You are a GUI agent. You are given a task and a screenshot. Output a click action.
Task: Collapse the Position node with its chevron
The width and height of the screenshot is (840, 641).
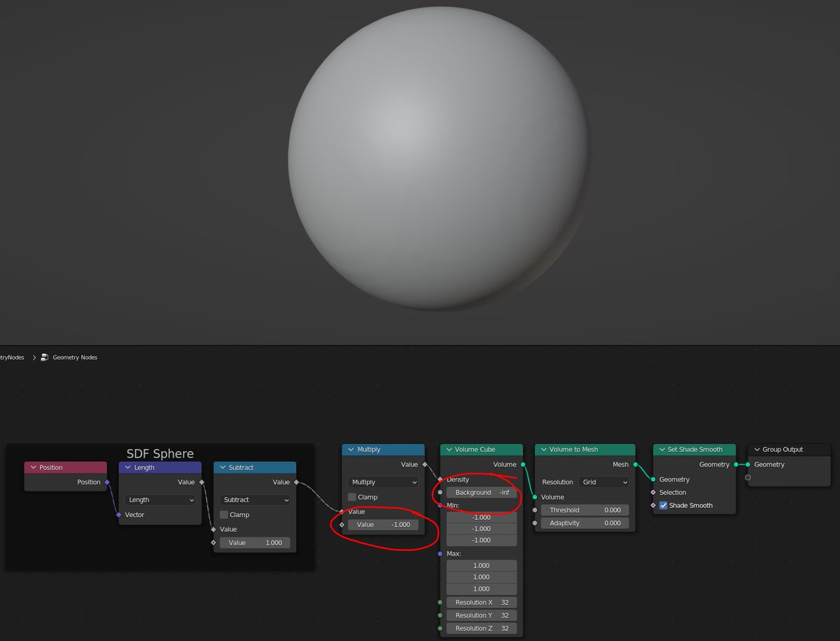(x=34, y=467)
